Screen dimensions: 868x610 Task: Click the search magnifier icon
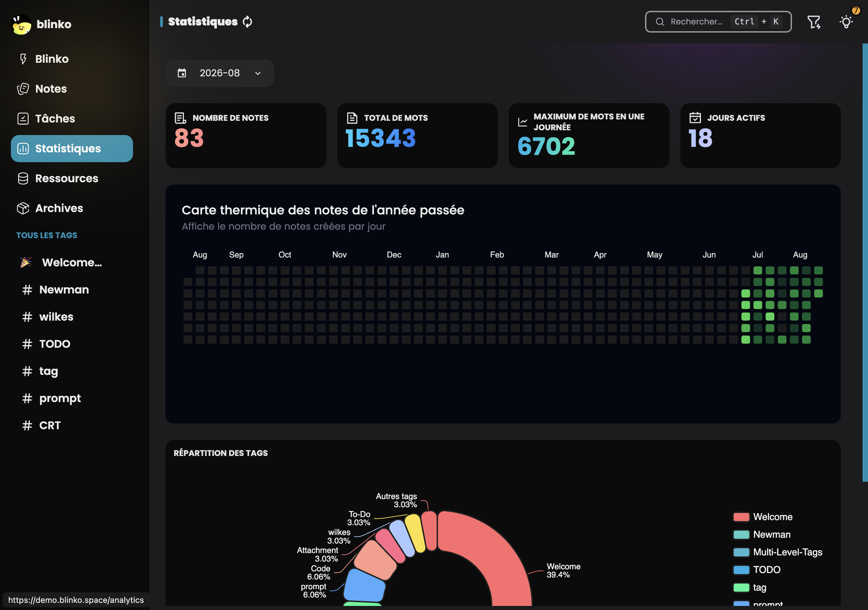[x=660, y=22]
